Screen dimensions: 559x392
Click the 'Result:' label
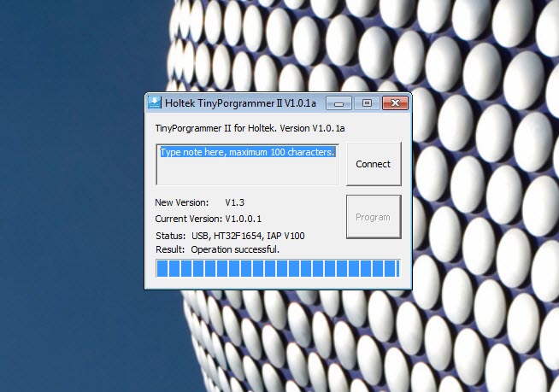point(170,249)
